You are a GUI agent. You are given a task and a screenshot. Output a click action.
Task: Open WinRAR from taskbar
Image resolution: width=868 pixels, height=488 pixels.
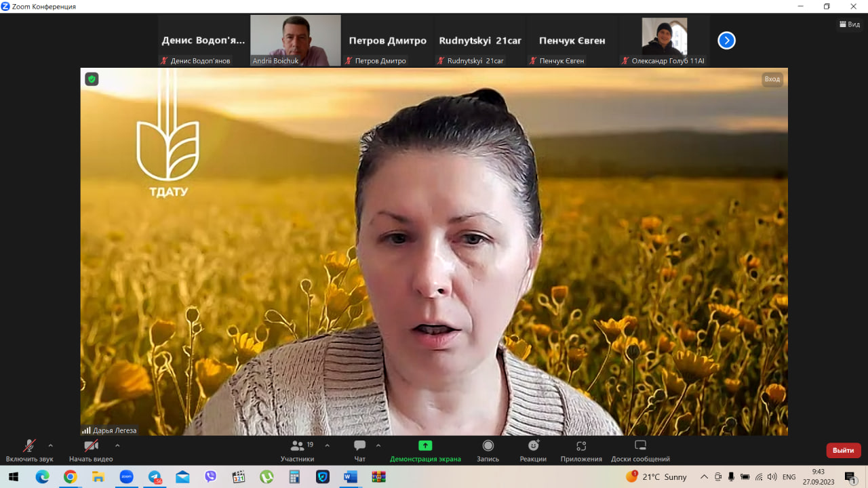point(378,476)
